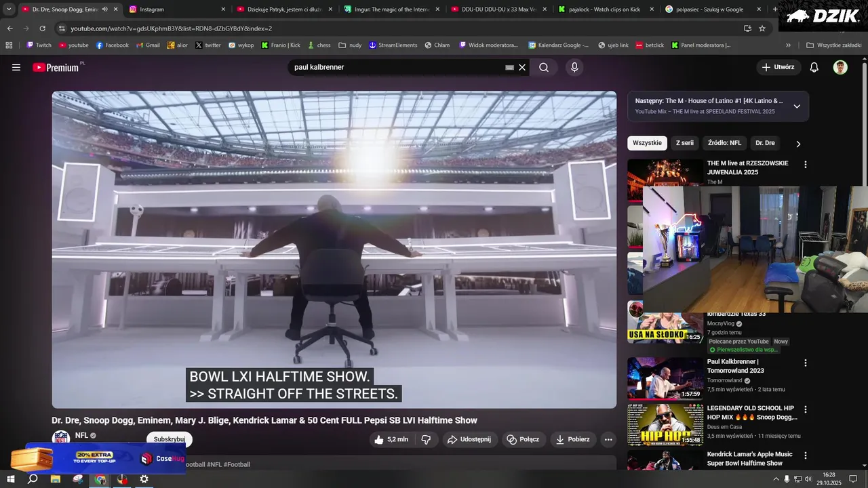Image resolution: width=868 pixels, height=488 pixels.
Task: Select the Z serii filter chip
Action: (685, 143)
